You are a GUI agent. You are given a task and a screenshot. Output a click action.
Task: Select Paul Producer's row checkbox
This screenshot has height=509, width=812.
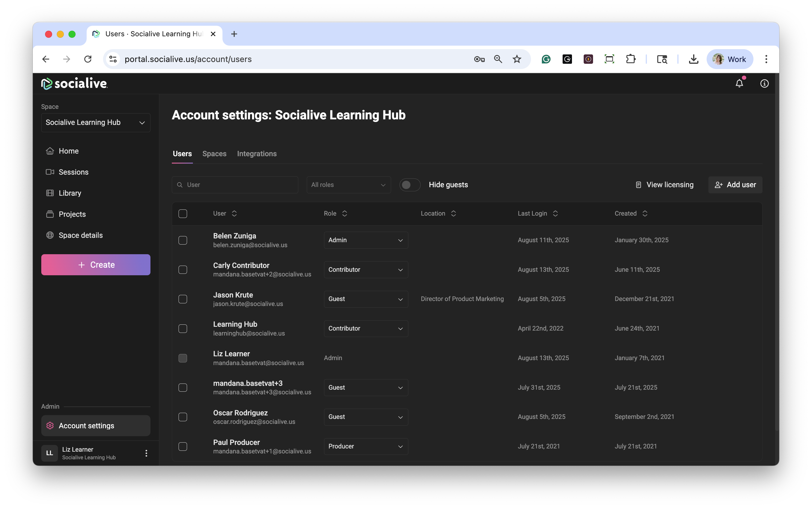pyautogui.click(x=183, y=446)
